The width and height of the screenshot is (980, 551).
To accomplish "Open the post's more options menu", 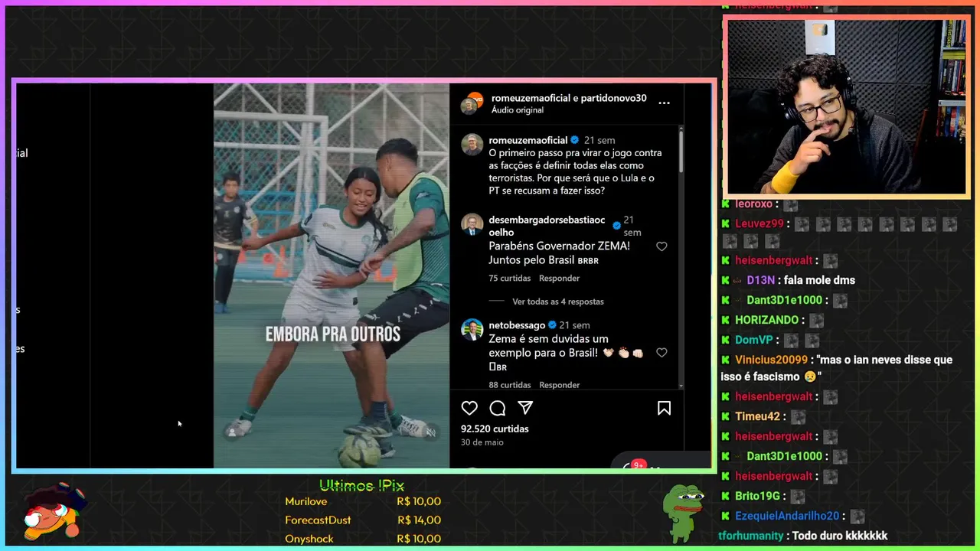I will 664,103.
